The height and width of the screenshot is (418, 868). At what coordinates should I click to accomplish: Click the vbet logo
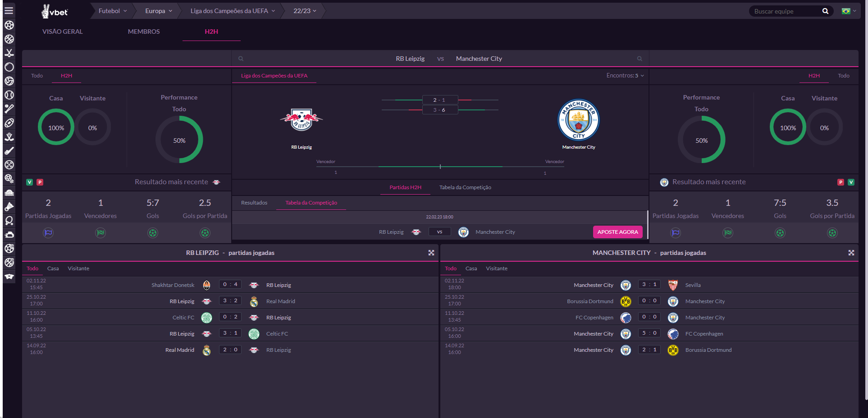pyautogui.click(x=55, y=11)
